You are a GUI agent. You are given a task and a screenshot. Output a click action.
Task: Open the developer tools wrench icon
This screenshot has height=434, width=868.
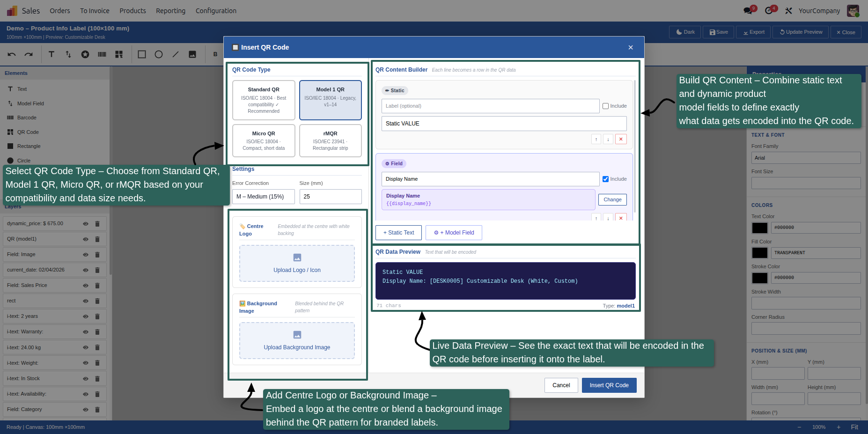789,10
